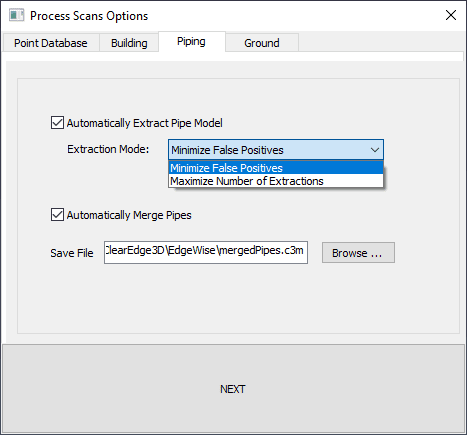The height and width of the screenshot is (435, 467).
Task: Click the Process Scans Options app icon
Action: pos(16,15)
